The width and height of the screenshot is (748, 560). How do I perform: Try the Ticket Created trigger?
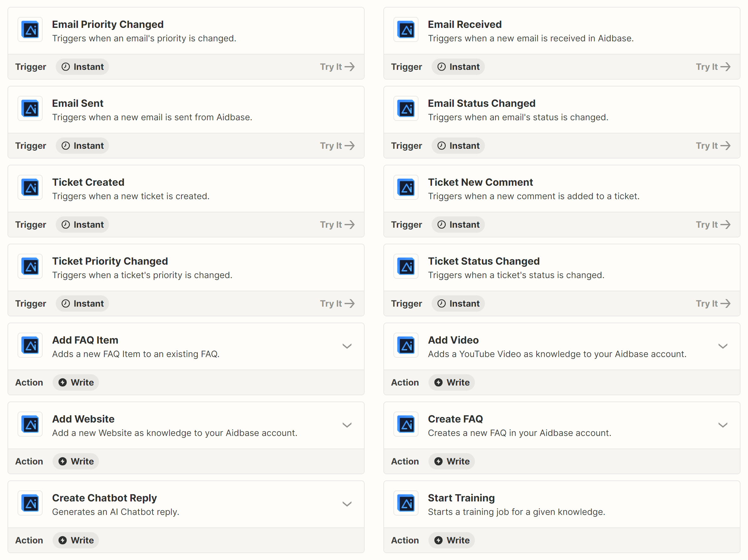pos(338,224)
